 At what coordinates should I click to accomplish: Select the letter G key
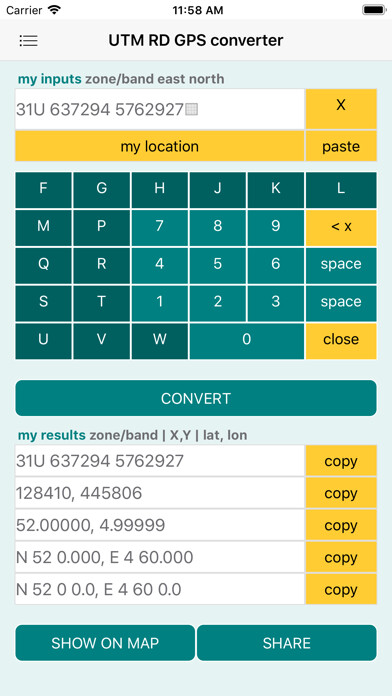coord(101,190)
